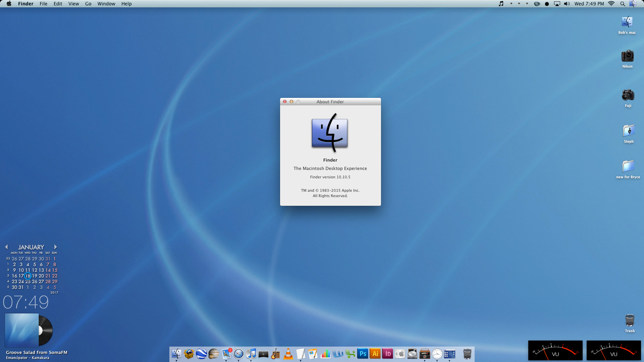Click the large Finder logo in About window
This screenshot has width=644, height=362.
click(x=330, y=133)
